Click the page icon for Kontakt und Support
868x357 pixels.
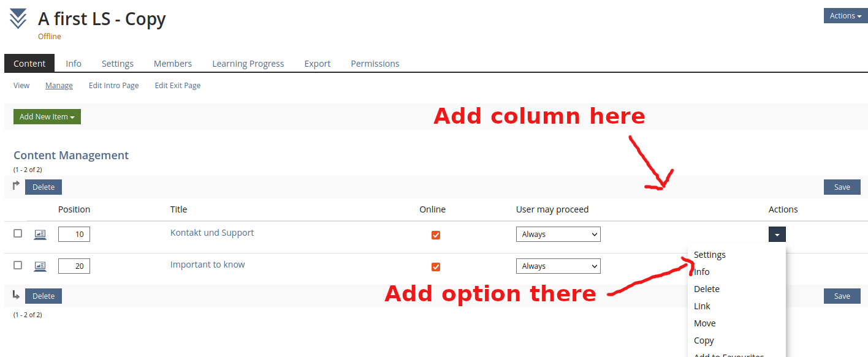point(40,235)
